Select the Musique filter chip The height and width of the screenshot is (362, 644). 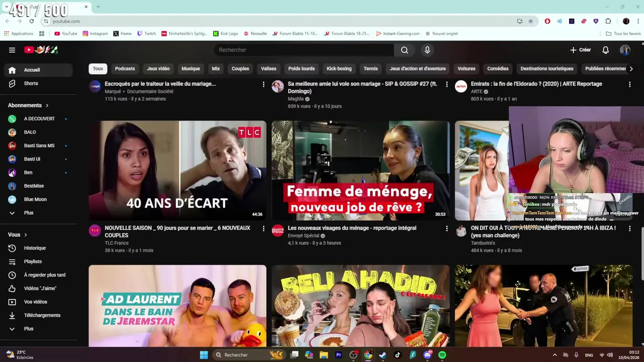191,68
